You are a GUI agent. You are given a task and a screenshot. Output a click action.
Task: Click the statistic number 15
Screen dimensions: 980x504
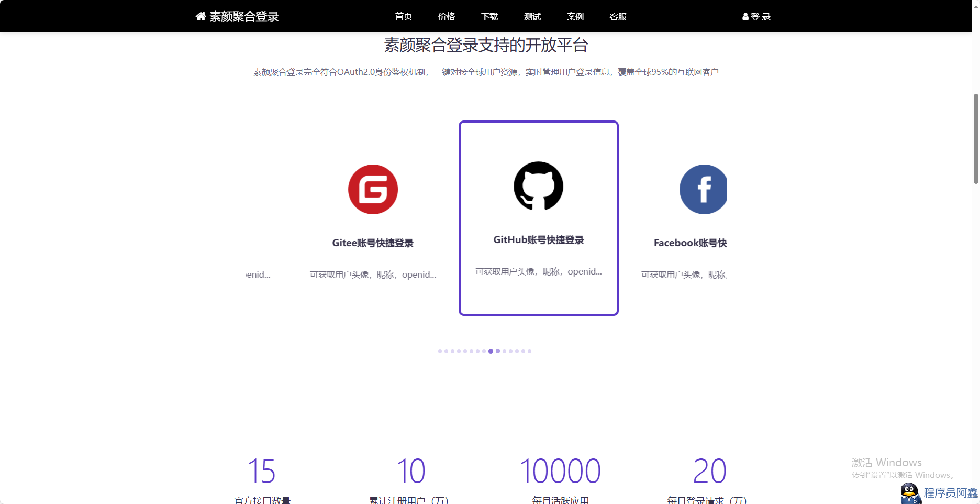coord(261,470)
